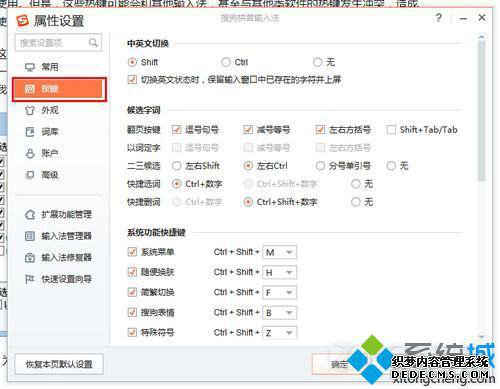Open the 系统菜单 key dropdown showing M
500x389 pixels.
280,252
